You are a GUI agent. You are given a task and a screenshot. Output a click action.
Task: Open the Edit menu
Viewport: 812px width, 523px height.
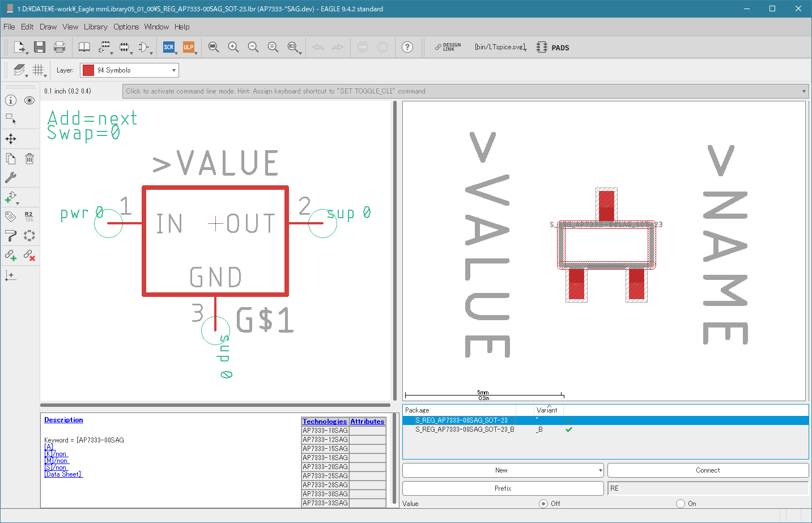pos(27,27)
